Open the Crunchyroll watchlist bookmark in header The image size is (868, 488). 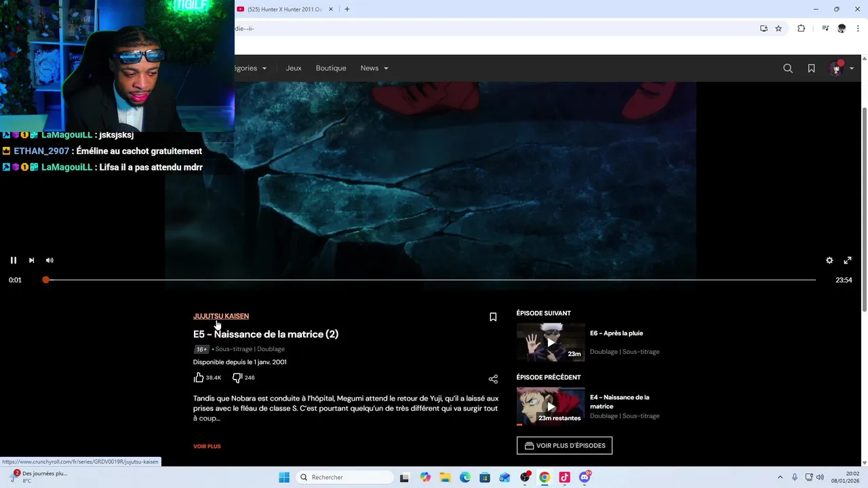811,68
